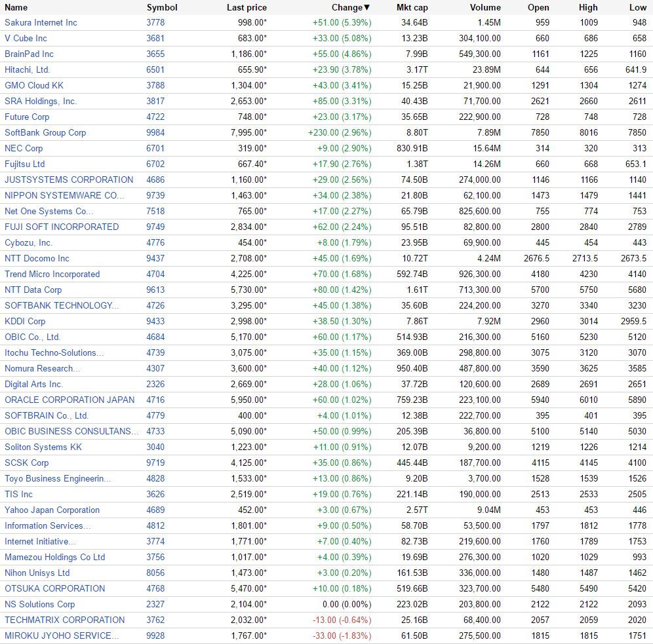Open NS Solutions Corp link
Viewport: 653px width, 644px height.
39,605
